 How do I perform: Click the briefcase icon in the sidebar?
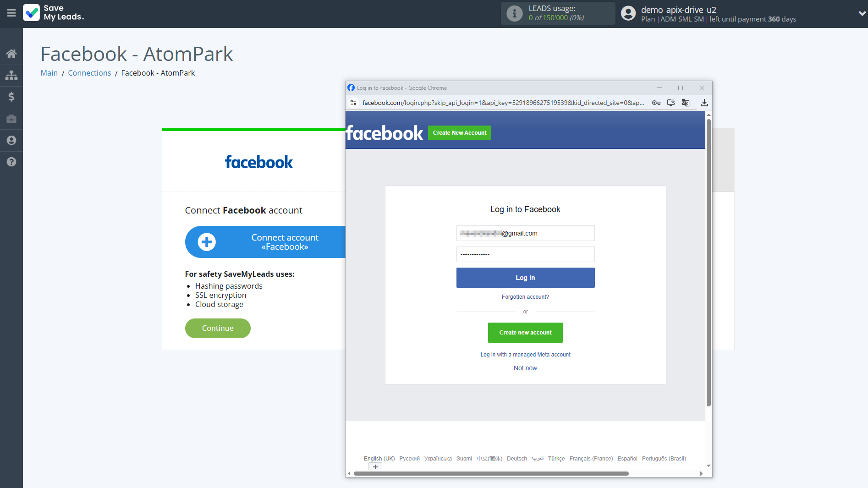click(x=11, y=119)
